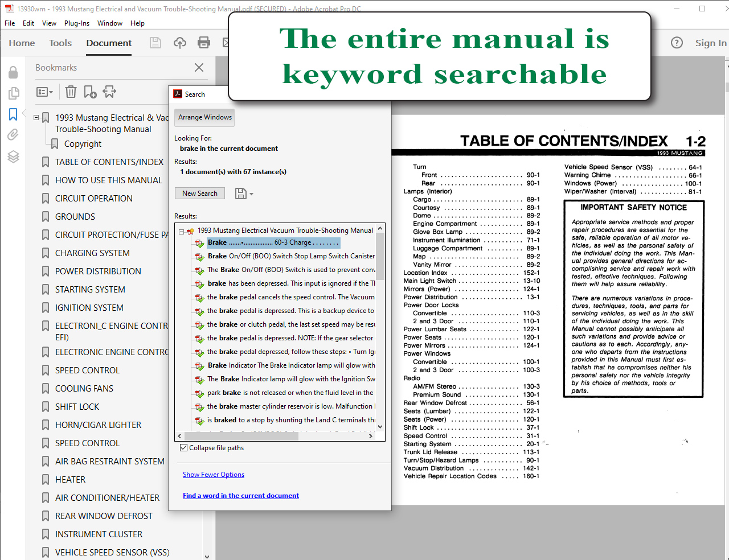Delete selected bookmark with trash icon
Screen dimensions: 729x560
point(71,92)
